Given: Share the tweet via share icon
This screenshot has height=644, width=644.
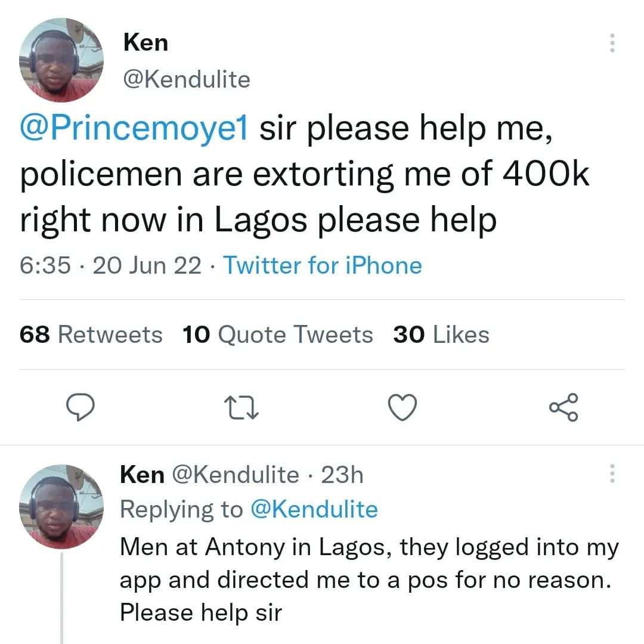Looking at the screenshot, I should point(563,407).
